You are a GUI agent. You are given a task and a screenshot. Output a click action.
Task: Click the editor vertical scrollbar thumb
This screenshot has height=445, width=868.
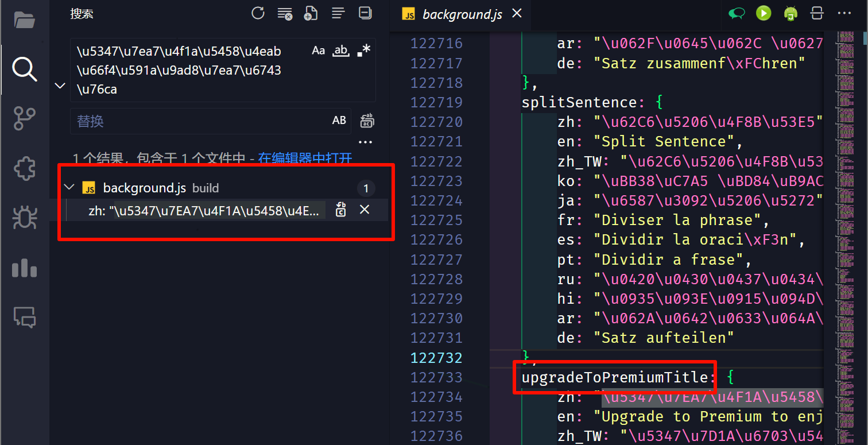point(866,37)
